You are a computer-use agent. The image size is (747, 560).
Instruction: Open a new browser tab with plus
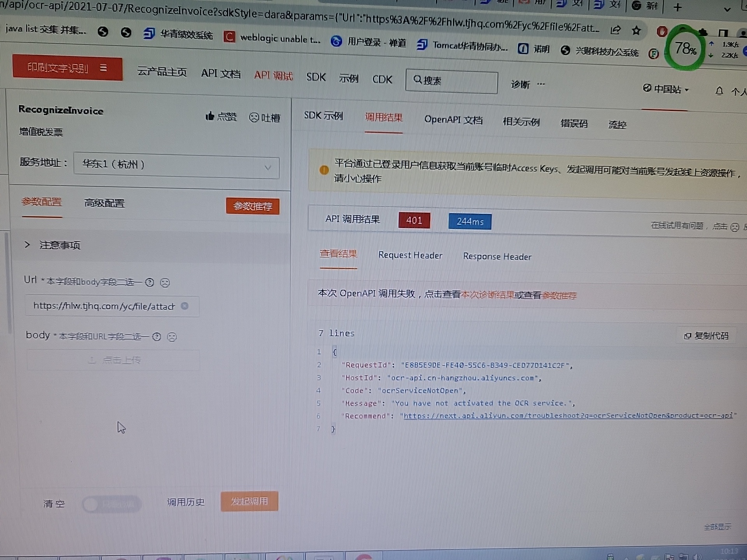677,7
